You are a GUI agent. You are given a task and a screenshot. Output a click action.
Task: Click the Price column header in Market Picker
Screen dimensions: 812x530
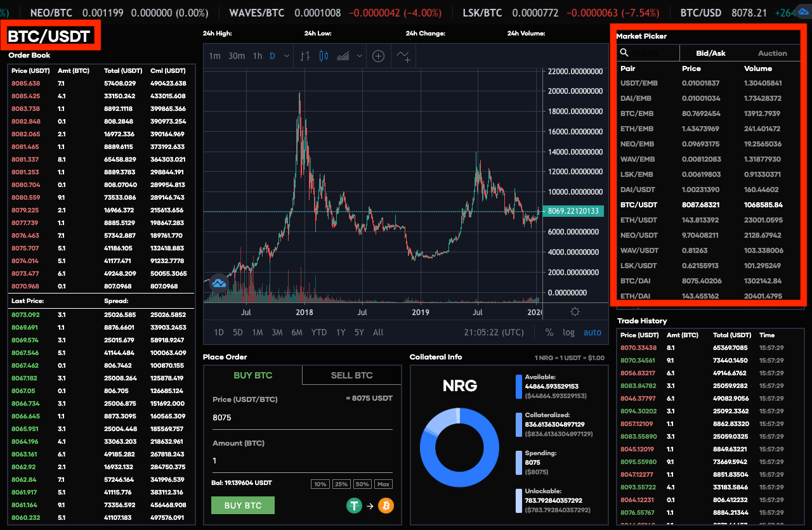tap(691, 68)
